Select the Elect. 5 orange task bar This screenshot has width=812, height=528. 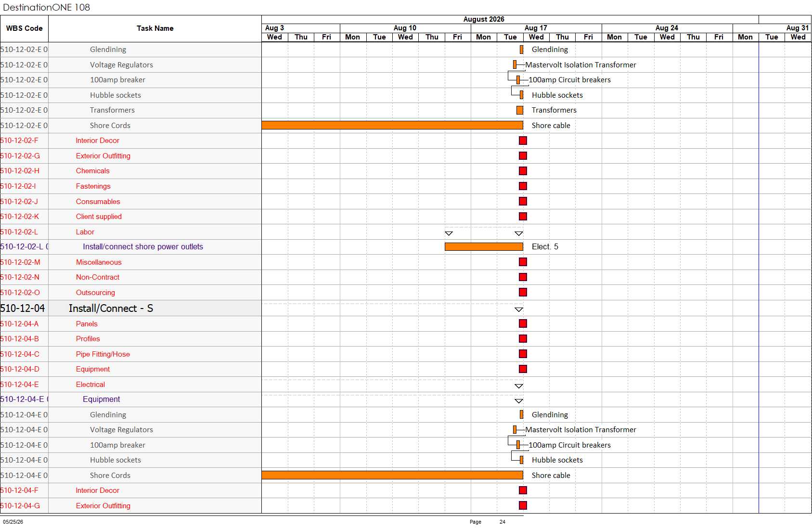point(484,247)
